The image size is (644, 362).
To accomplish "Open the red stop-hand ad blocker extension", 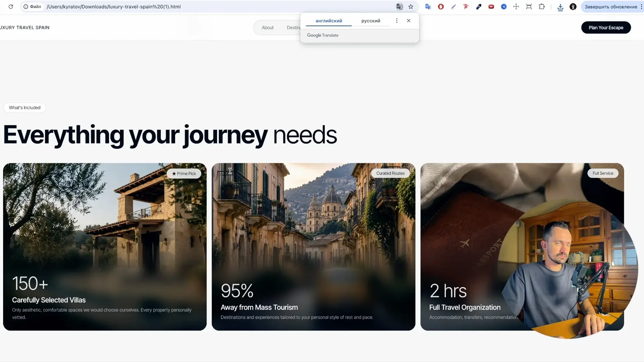I will click(441, 7).
